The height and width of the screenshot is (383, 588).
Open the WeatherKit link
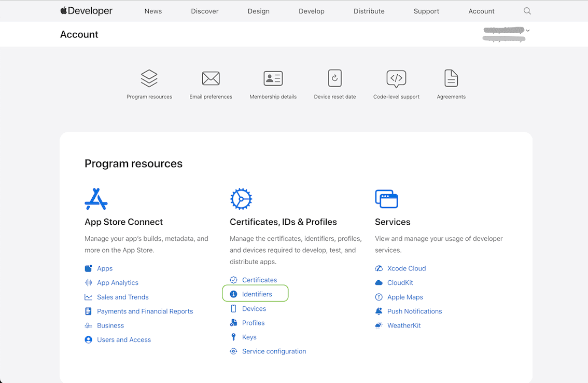[x=404, y=325]
